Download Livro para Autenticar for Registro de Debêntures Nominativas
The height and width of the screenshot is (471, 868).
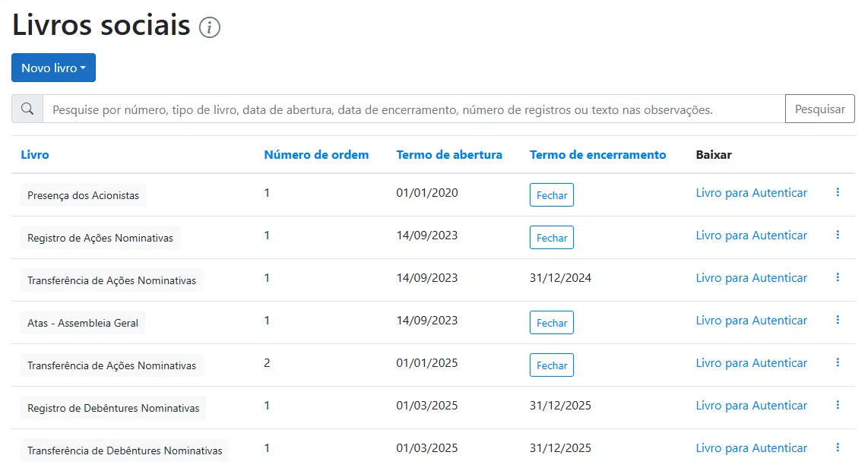point(751,406)
